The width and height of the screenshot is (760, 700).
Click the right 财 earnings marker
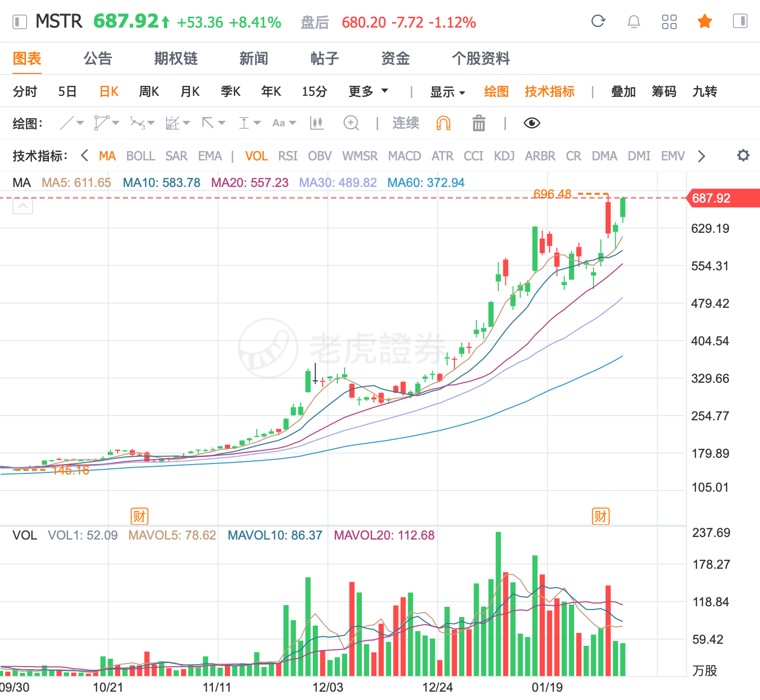(x=601, y=516)
